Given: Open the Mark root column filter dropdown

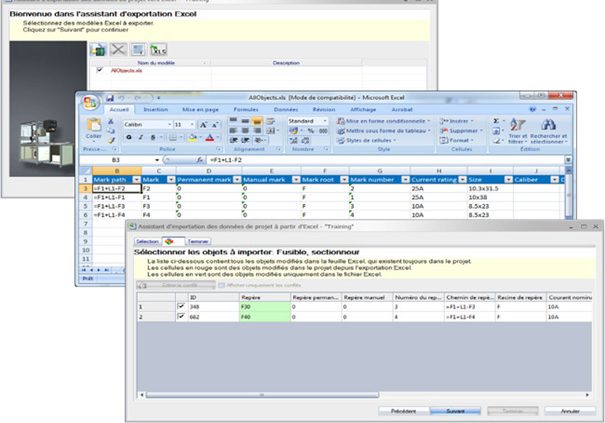Looking at the screenshot, I should click(344, 180).
